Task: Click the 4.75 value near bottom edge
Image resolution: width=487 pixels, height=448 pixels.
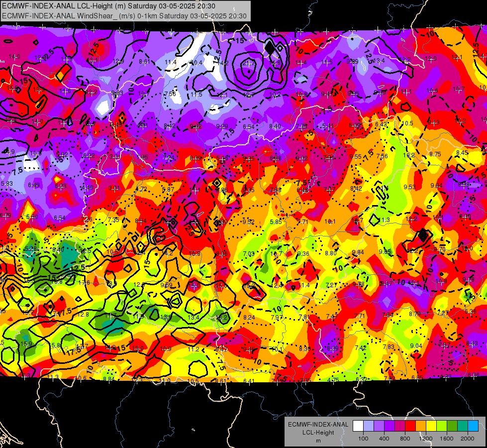Action: coord(333,380)
